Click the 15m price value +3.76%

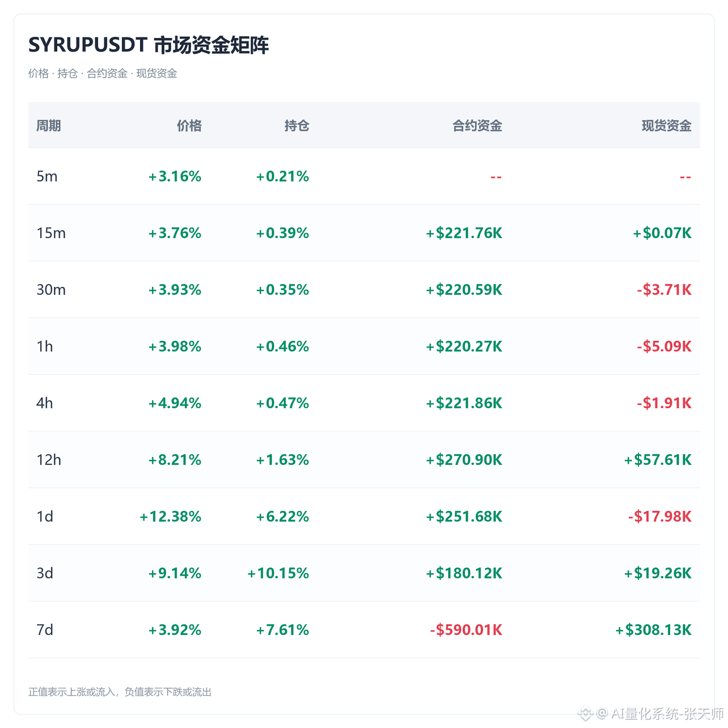pos(175,233)
